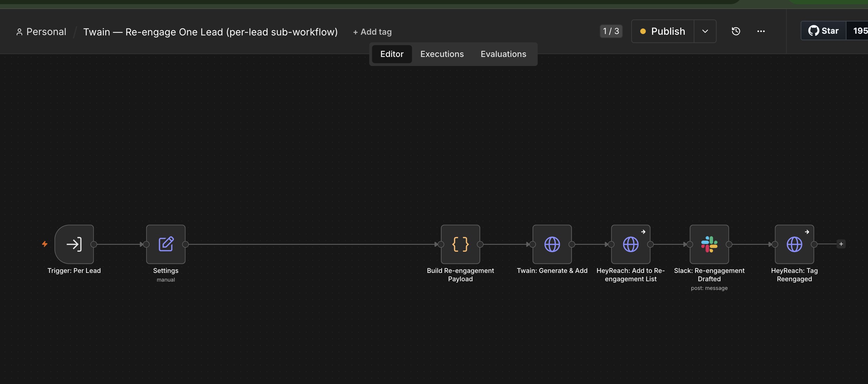This screenshot has width=868, height=384.
Task: Open the HeyReach: Tag Reengaged node
Action: pos(794,244)
